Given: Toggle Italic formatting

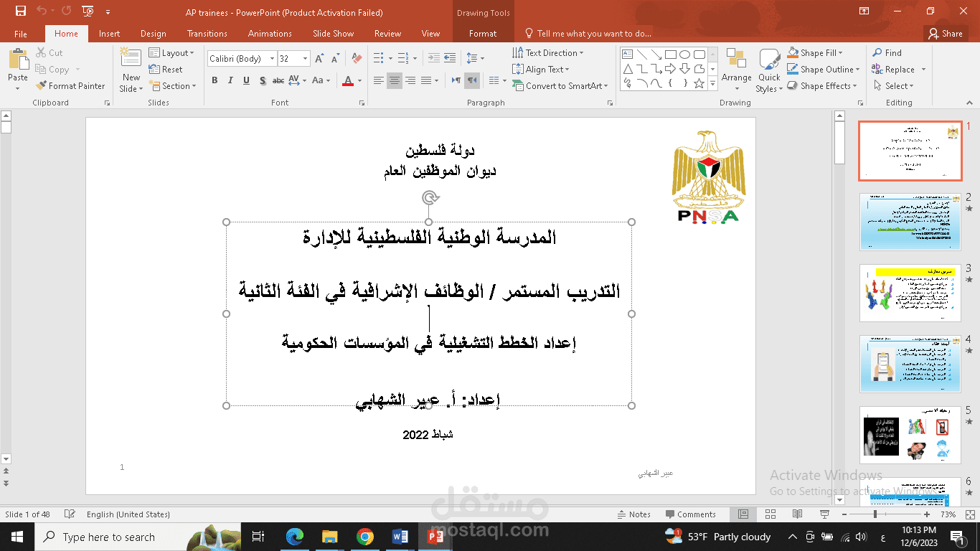Looking at the screenshot, I should click(230, 80).
